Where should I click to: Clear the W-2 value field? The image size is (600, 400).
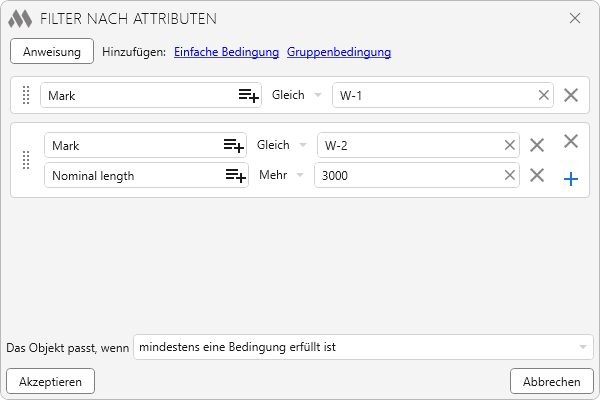click(510, 145)
